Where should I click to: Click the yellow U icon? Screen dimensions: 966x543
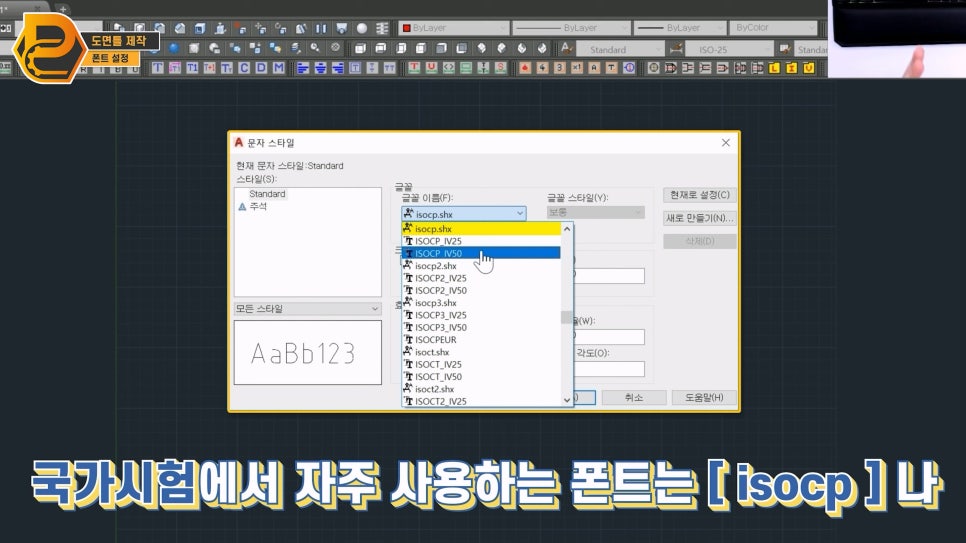pos(809,68)
